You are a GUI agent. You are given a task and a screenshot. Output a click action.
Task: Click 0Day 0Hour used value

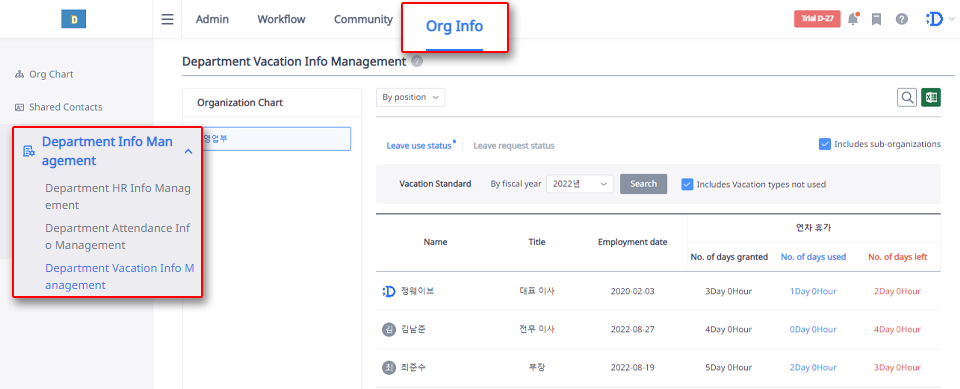[813, 330]
